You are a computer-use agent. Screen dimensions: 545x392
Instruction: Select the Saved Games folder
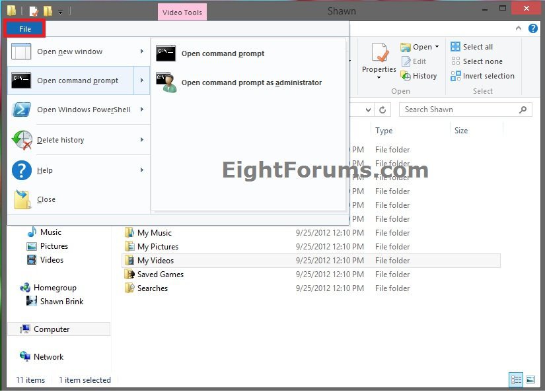[160, 275]
